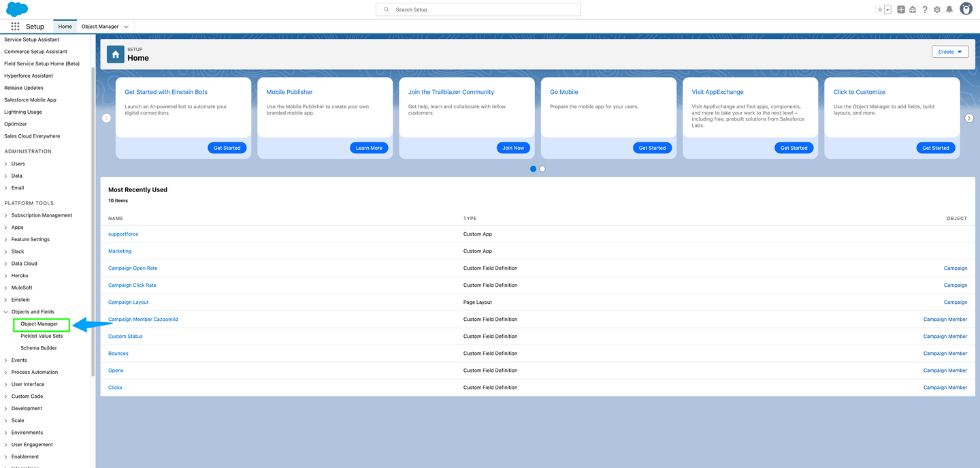Open the App Launcher grid icon
Image resolution: width=980 pixels, height=468 pixels.
coord(15,27)
